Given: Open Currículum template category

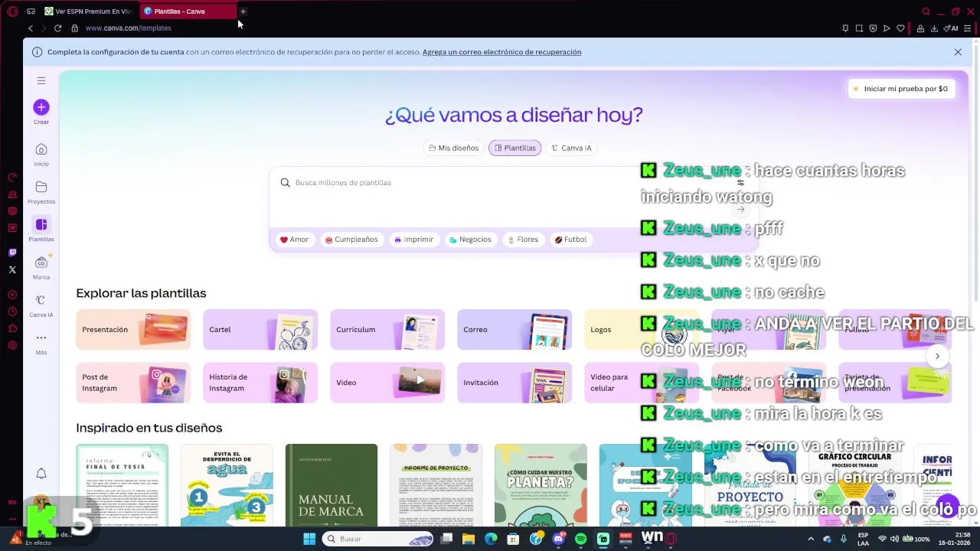Looking at the screenshot, I should (x=387, y=329).
